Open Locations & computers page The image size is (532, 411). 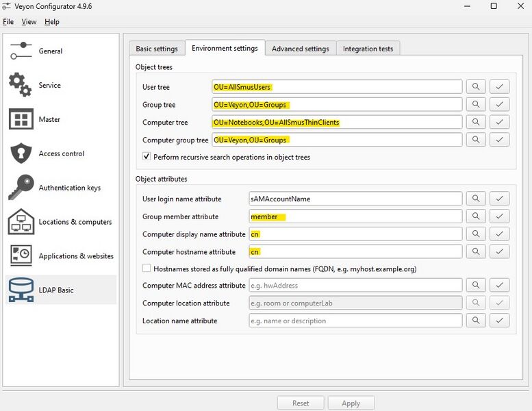pos(61,222)
